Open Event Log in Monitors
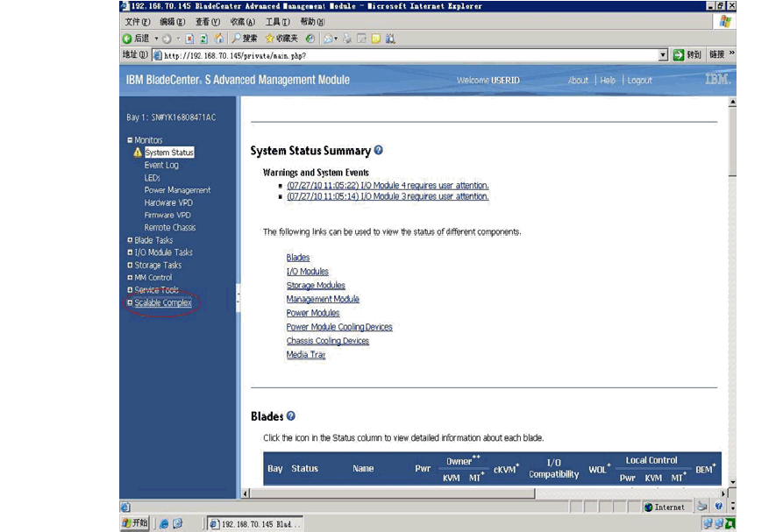 click(x=161, y=165)
